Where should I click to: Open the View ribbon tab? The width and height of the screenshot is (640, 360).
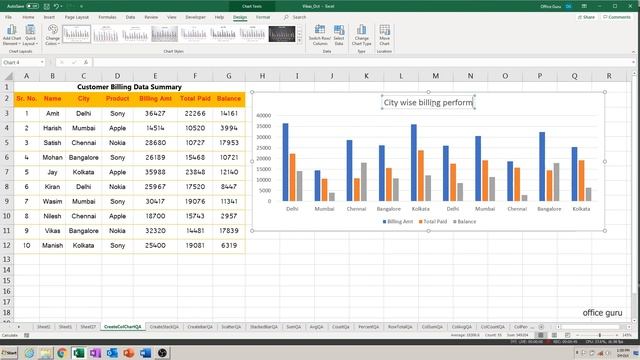pos(171,17)
